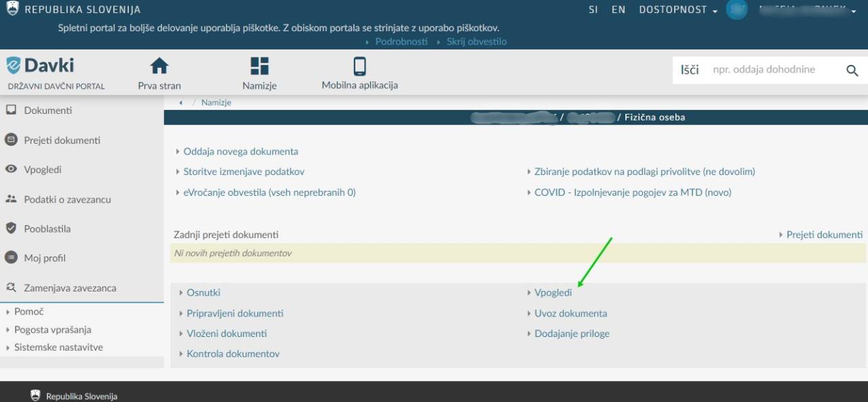Click the Mobilna aplikacija phone icon

(359, 66)
